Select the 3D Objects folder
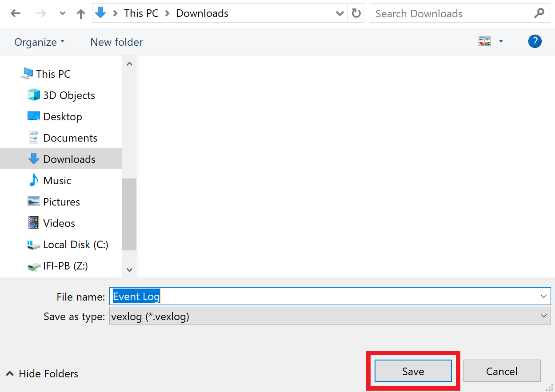The height and width of the screenshot is (392, 555). click(69, 95)
